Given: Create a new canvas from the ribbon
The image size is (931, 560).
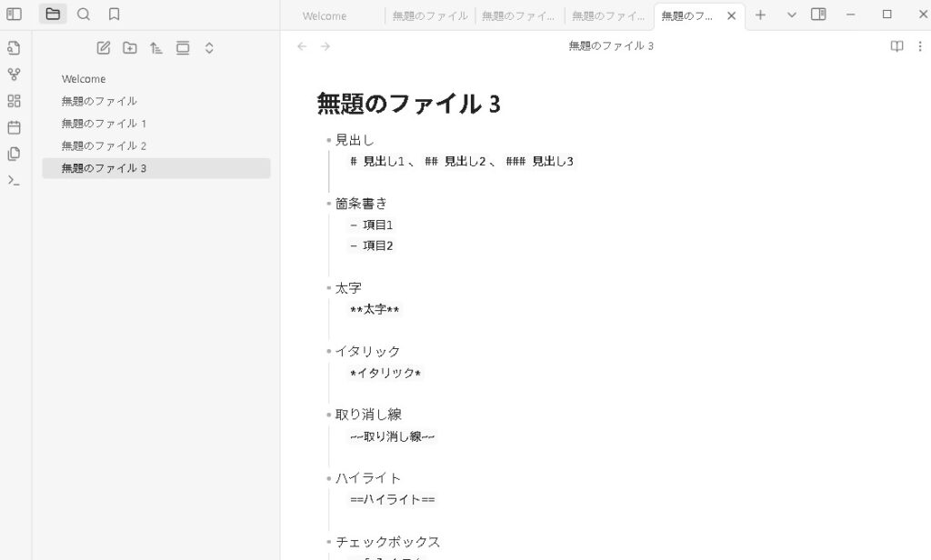Looking at the screenshot, I should (14, 101).
